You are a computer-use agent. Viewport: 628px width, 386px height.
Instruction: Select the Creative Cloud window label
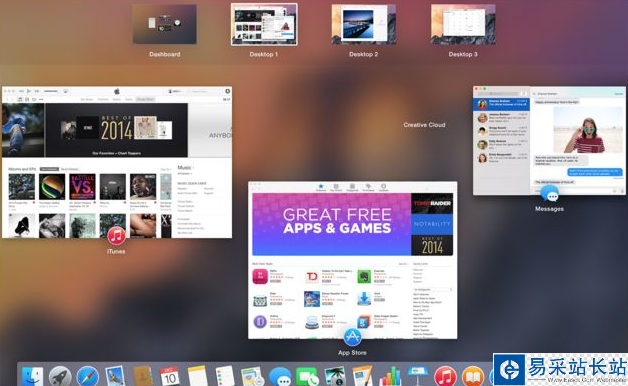click(424, 125)
